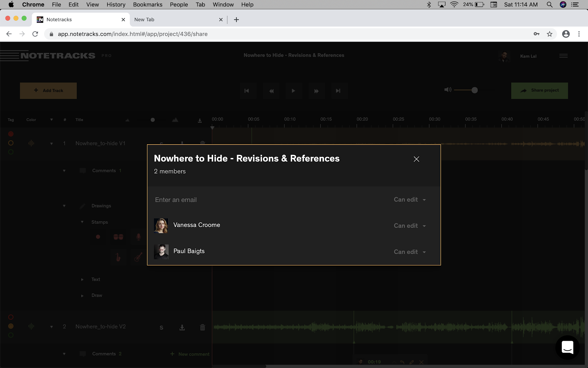Select the microphone stamp
This screenshot has width=588, height=368.
(139, 237)
